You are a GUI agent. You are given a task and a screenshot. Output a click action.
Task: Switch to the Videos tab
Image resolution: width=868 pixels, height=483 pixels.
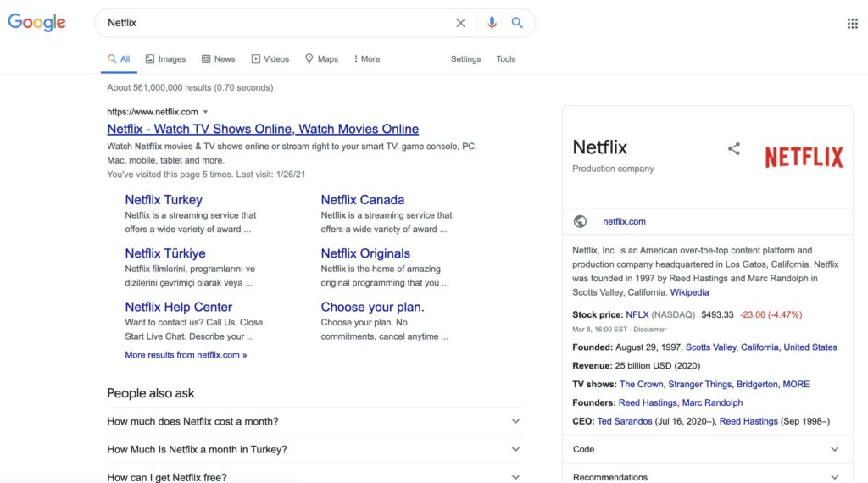click(x=270, y=59)
